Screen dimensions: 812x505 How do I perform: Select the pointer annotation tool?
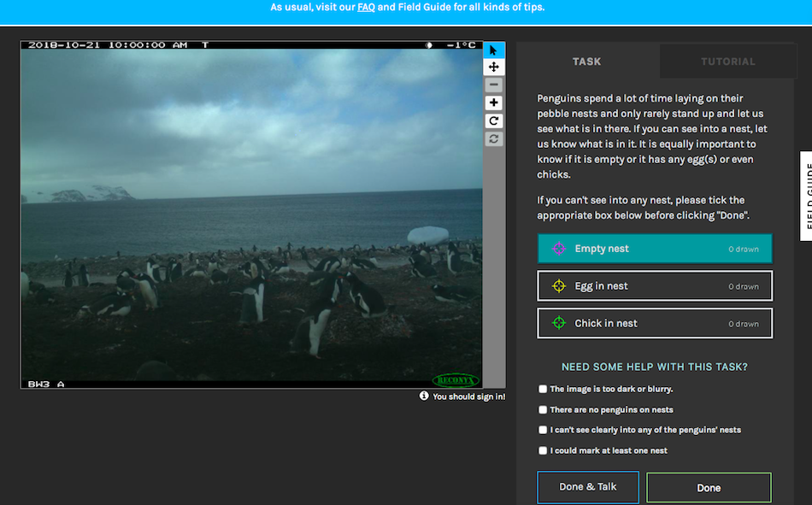tap(493, 50)
